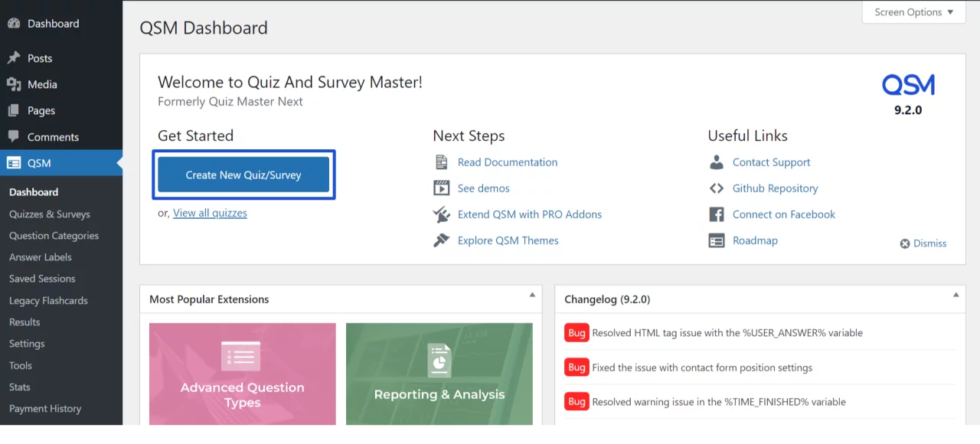
Task: Click the Github Repository code icon
Action: point(717,188)
